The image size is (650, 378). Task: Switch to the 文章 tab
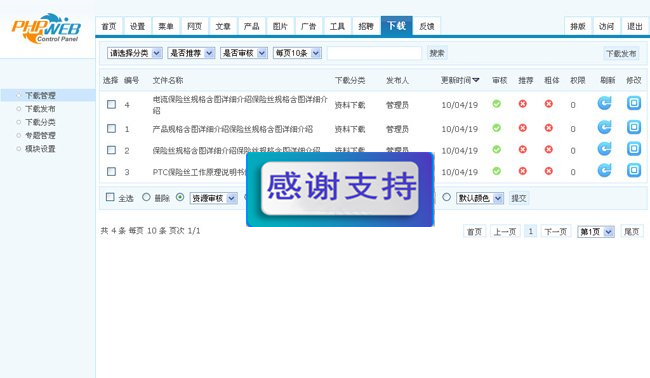tap(223, 26)
